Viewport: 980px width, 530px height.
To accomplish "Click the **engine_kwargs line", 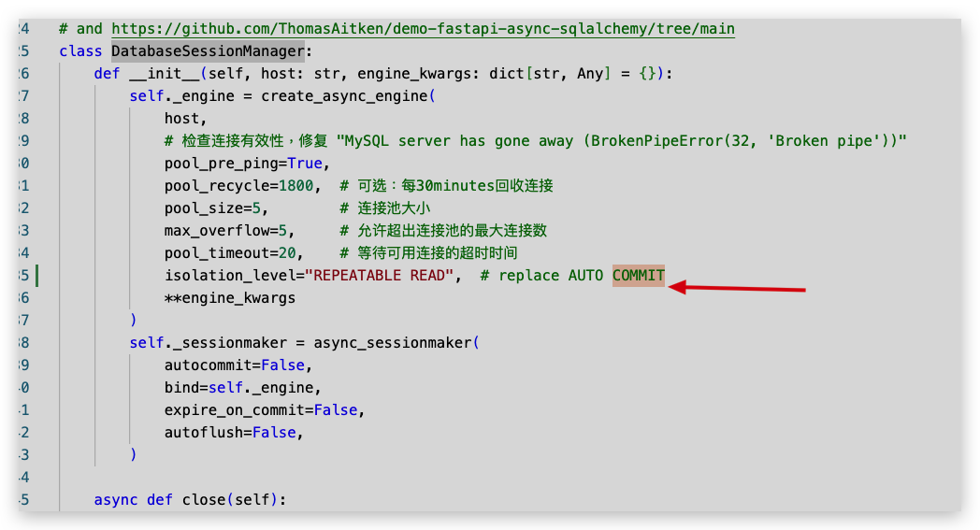I will coord(230,298).
